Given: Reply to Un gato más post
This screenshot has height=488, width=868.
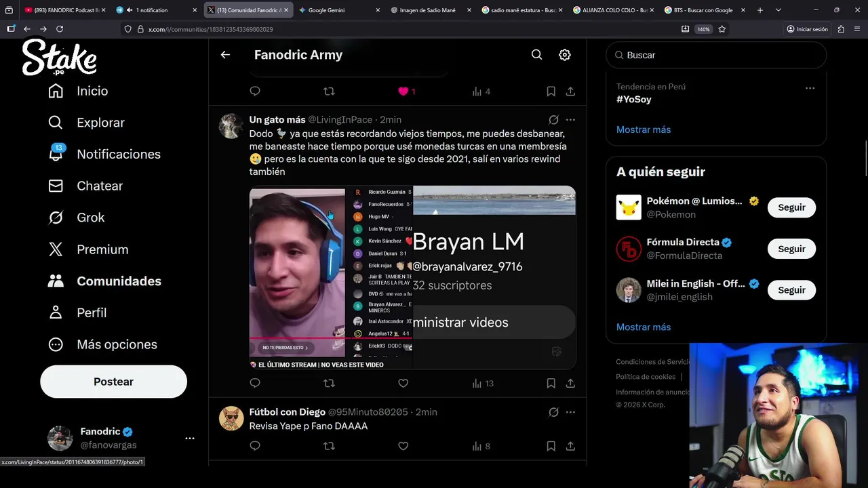Looking at the screenshot, I should coord(255,383).
